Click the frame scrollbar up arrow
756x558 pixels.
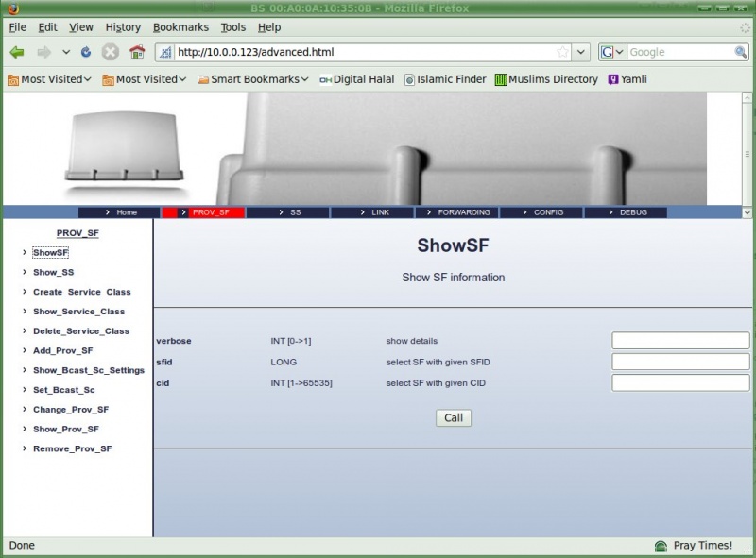(x=747, y=98)
